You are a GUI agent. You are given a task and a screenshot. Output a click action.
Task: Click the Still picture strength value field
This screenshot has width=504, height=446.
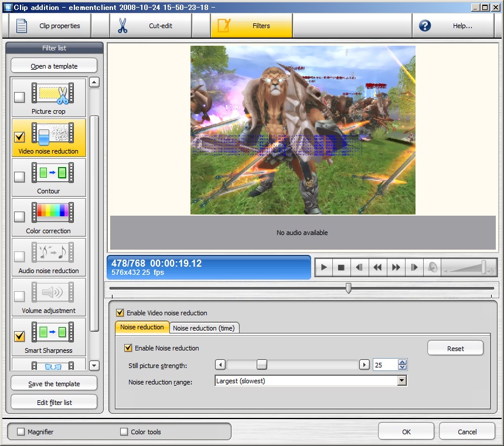point(385,365)
